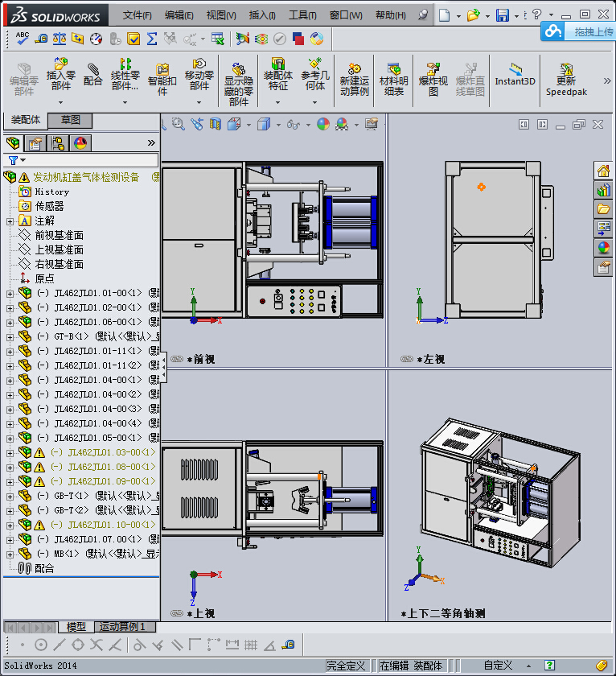
Task: Click the Save icon
Action: pos(503,15)
